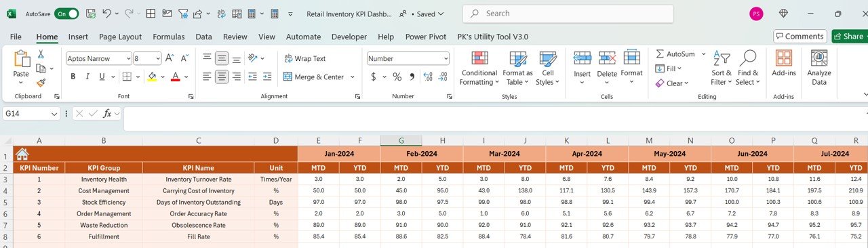Apply Percent Style format

397,77
